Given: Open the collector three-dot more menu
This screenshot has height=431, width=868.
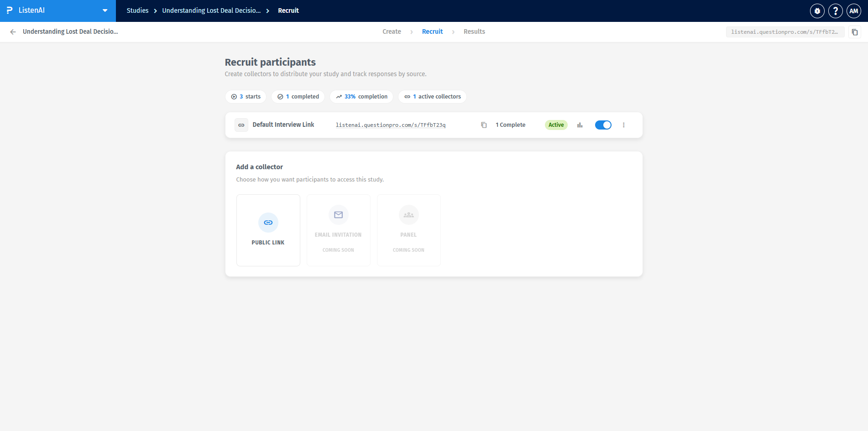Looking at the screenshot, I should point(624,125).
